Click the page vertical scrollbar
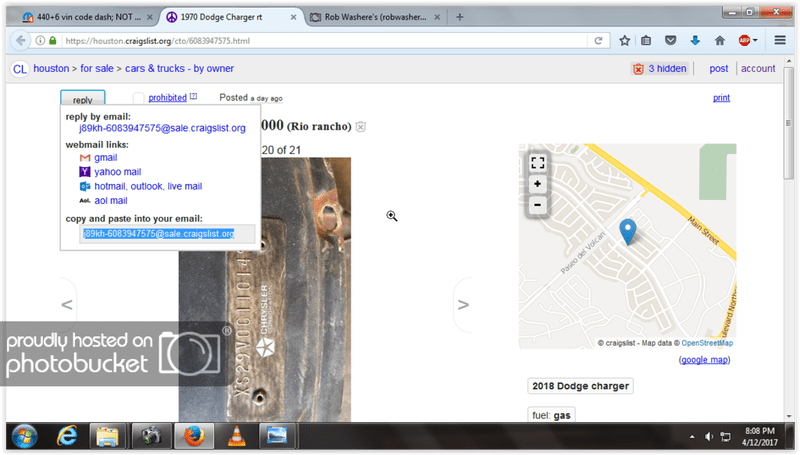This screenshot has width=800, height=455. point(789,122)
